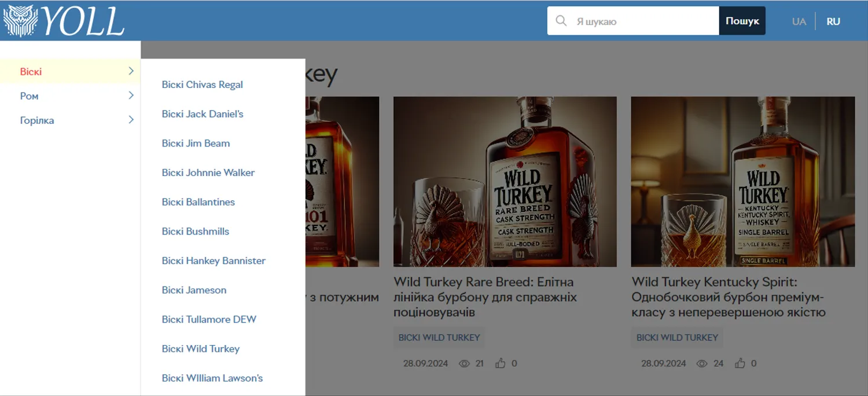Open Віскі Tullamore DEW submenu item

coord(209,319)
